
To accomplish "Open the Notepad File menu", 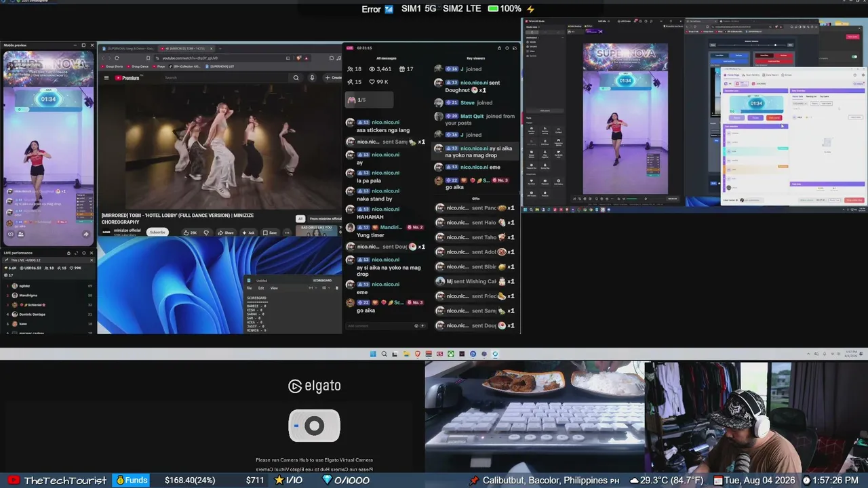I will (x=249, y=288).
